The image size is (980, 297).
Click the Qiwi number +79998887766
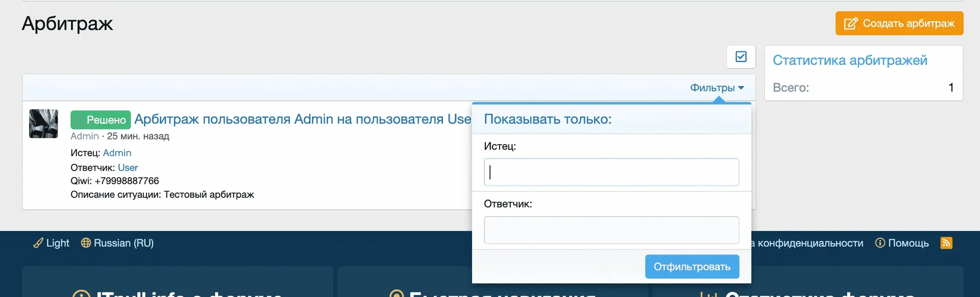click(x=127, y=181)
